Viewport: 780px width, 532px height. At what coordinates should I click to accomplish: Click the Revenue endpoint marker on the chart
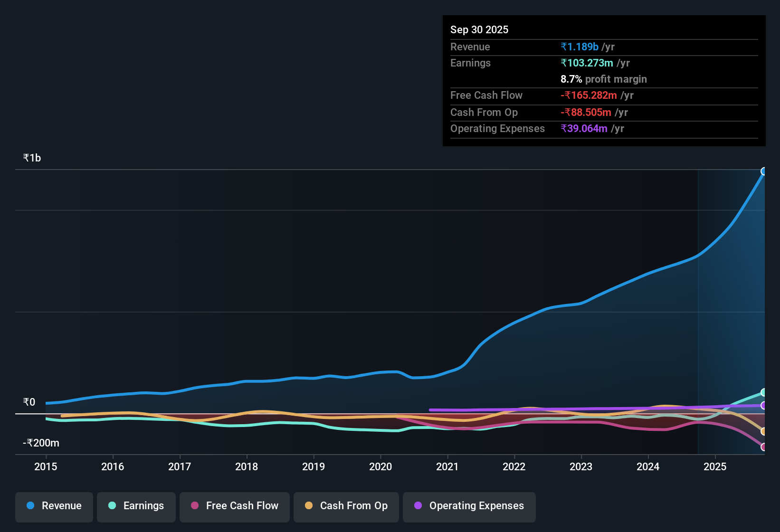(x=764, y=171)
